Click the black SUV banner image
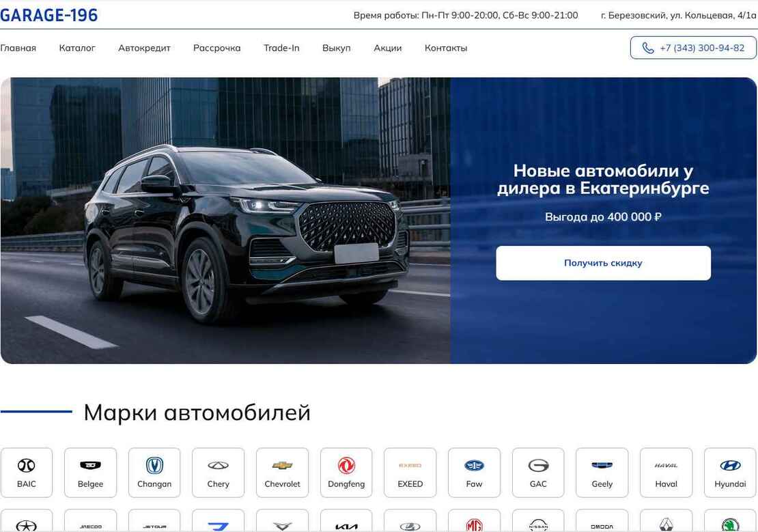 coord(226,221)
